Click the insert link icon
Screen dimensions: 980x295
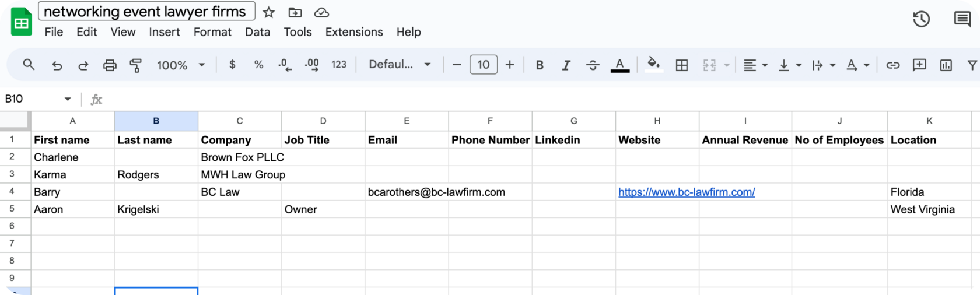(893, 65)
